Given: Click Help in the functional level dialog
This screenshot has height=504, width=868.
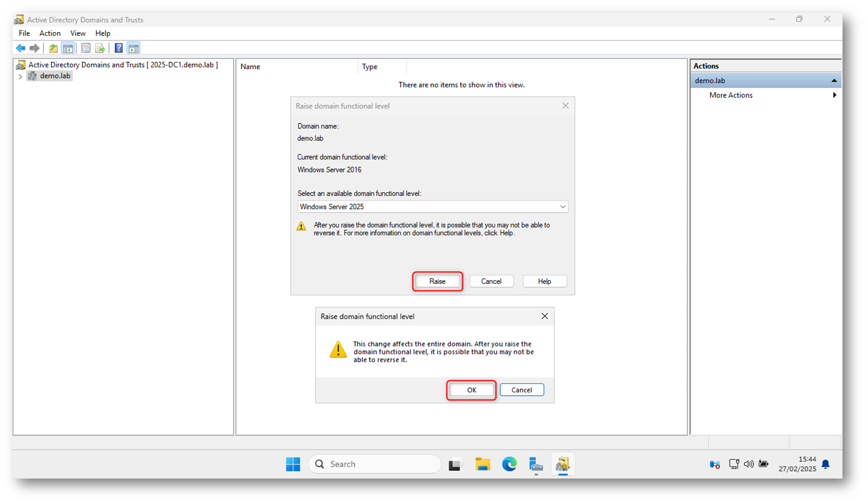Looking at the screenshot, I should tap(544, 281).
